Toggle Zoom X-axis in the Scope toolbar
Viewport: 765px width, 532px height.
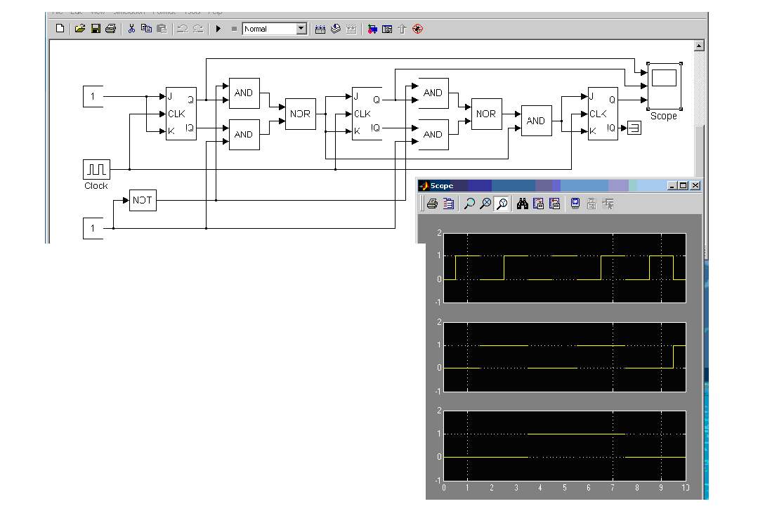[485, 204]
